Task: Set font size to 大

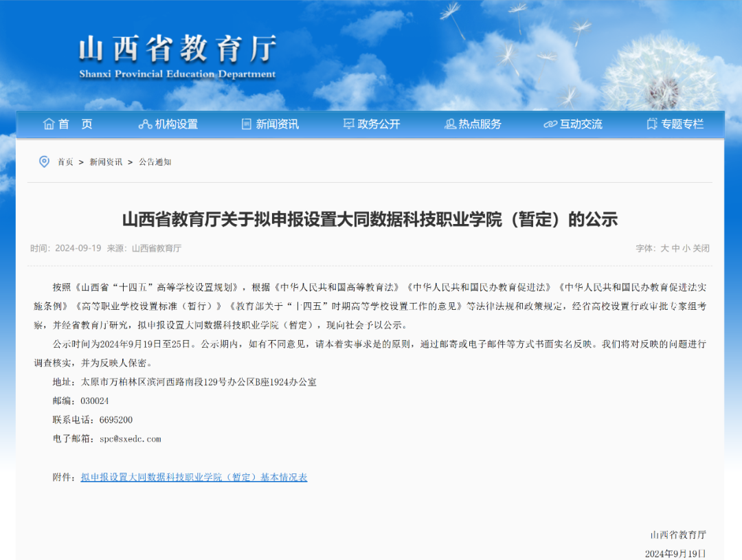Action: (664, 249)
